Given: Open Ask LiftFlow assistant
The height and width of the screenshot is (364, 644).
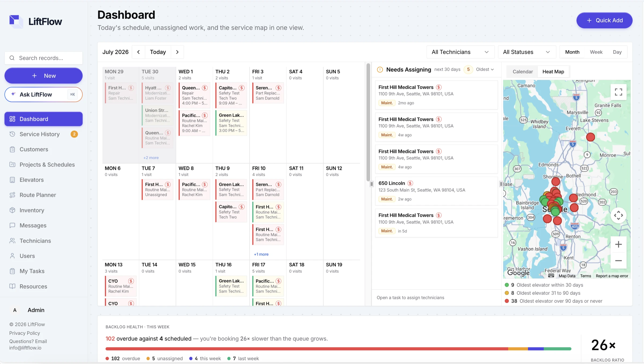Looking at the screenshot, I should 43,94.
